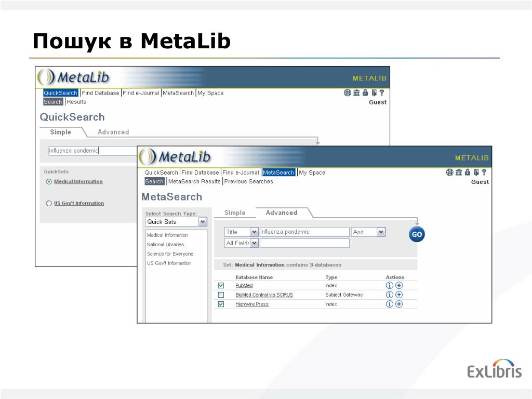Click MetaLib logo in MetaSearch window
The image size is (532, 399).
click(175, 157)
